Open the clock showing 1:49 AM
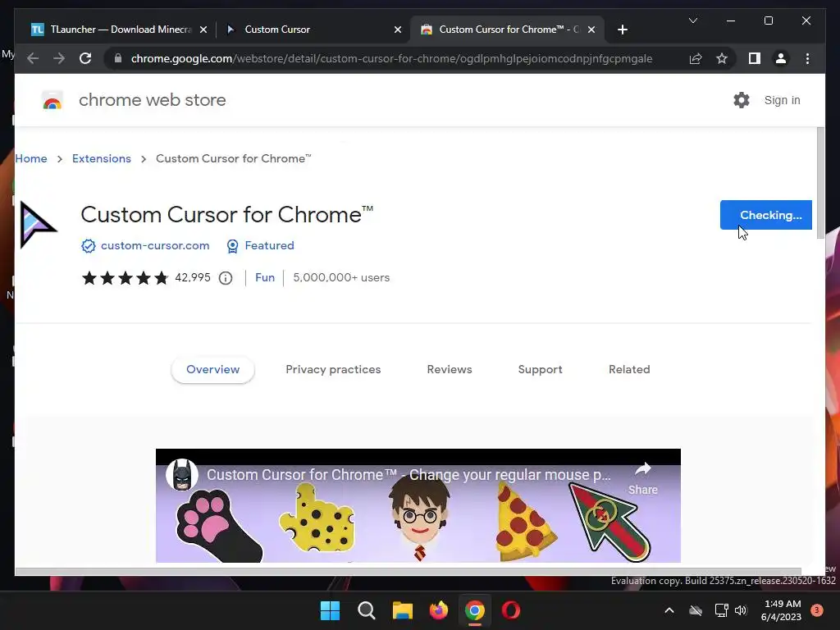Viewport: 840px width, 630px height. pyautogui.click(x=782, y=610)
